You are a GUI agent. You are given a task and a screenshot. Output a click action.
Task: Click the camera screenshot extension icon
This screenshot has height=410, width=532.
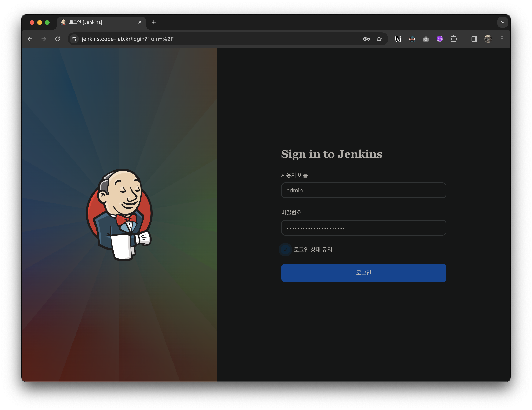click(x=426, y=39)
